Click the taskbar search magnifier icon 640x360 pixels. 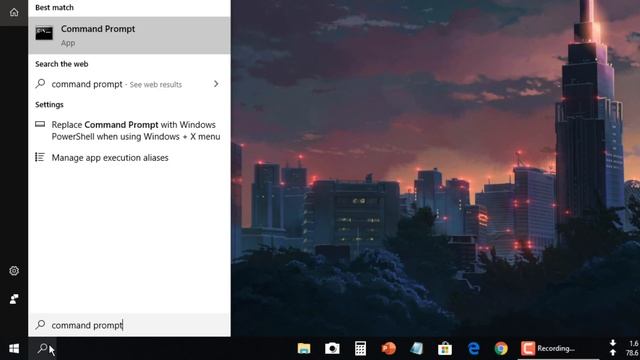pyautogui.click(x=42, y=349)
